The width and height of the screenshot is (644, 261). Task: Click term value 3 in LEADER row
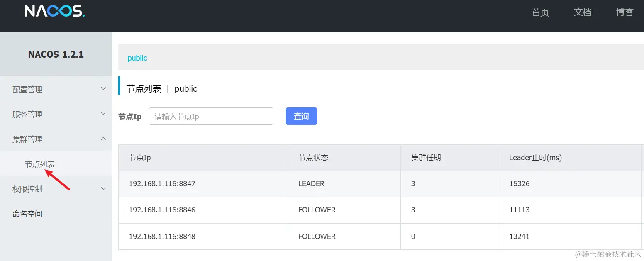413,183
